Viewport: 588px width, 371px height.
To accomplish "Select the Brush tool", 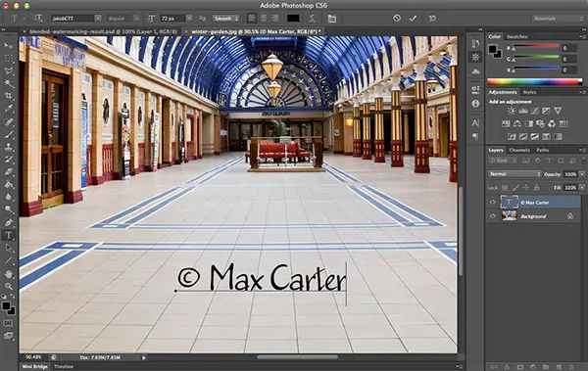I will [8, 134].
